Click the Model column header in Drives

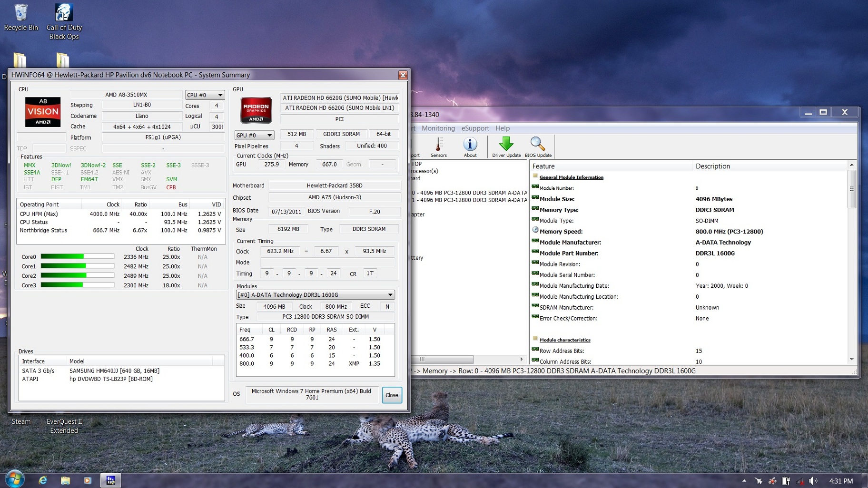[139, 361]
